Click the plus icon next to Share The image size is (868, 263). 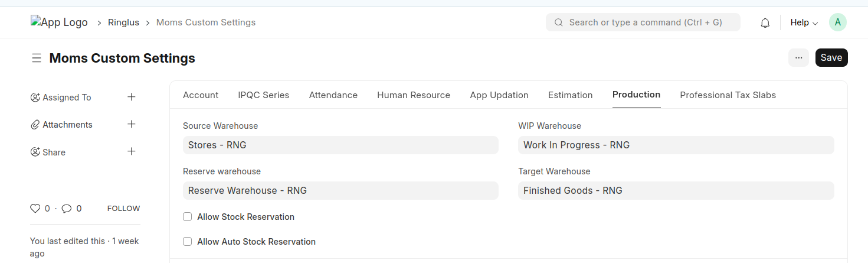[x=132, y=151]
